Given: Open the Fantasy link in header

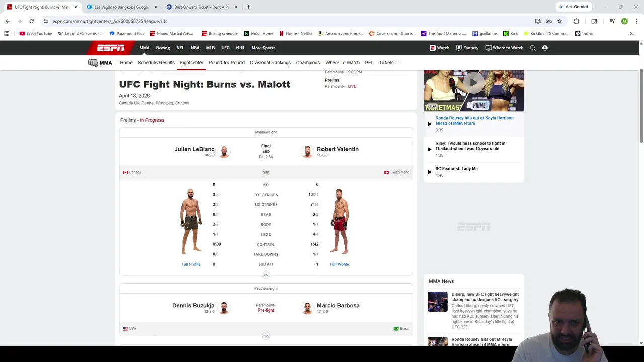Looking at the screenshot, I should pos(467,48).
